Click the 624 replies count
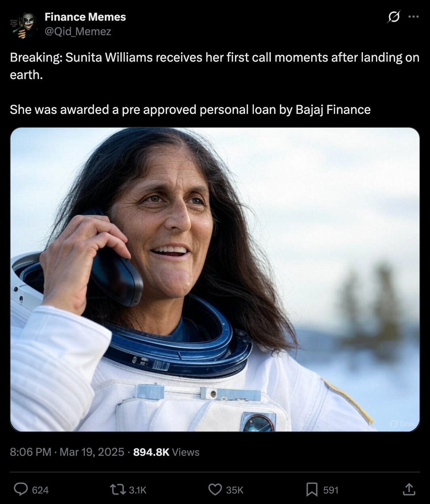This screenshot has height=504, width=430. [x=40, y=490]
